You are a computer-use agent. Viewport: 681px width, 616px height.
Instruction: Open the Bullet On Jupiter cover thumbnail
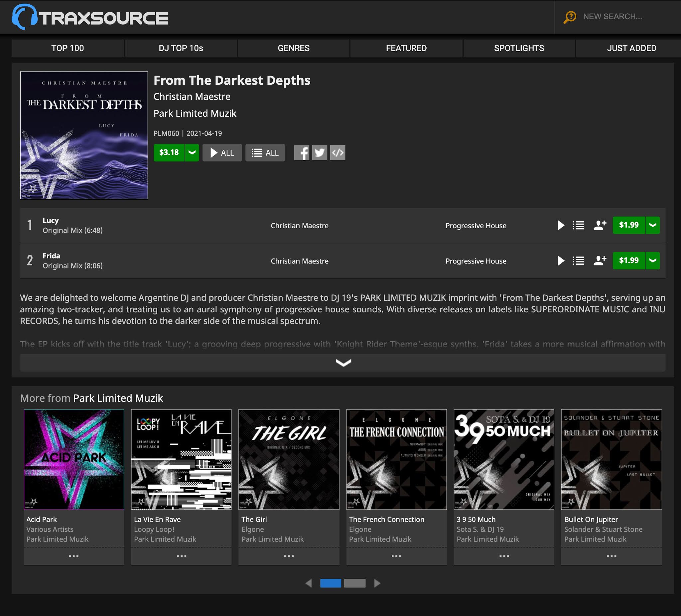612,460
